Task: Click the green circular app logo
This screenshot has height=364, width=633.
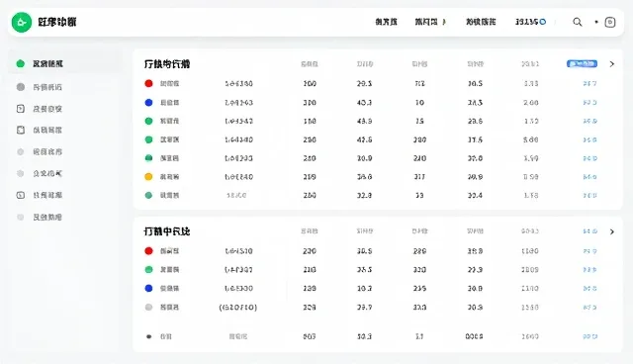Action: 22,22
